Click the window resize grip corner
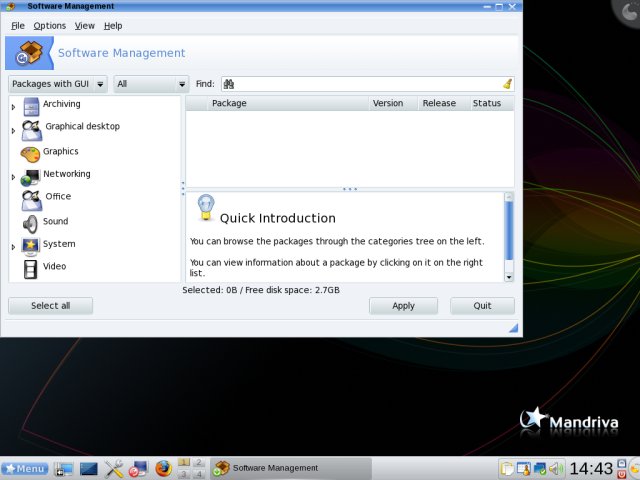This screenshot has width=640, height=480. point(513,328)
